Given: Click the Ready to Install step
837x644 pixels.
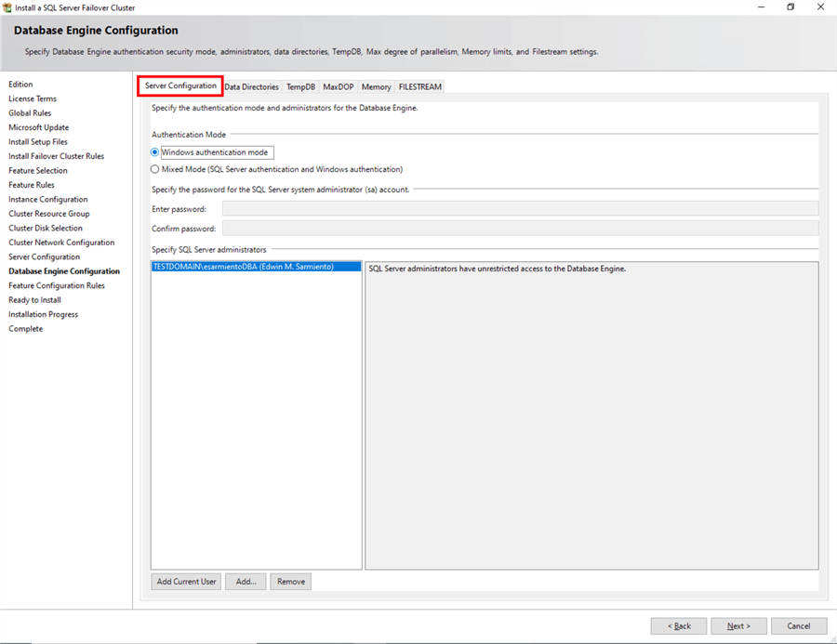Looking at the screenshot, I should click(34, 300).
